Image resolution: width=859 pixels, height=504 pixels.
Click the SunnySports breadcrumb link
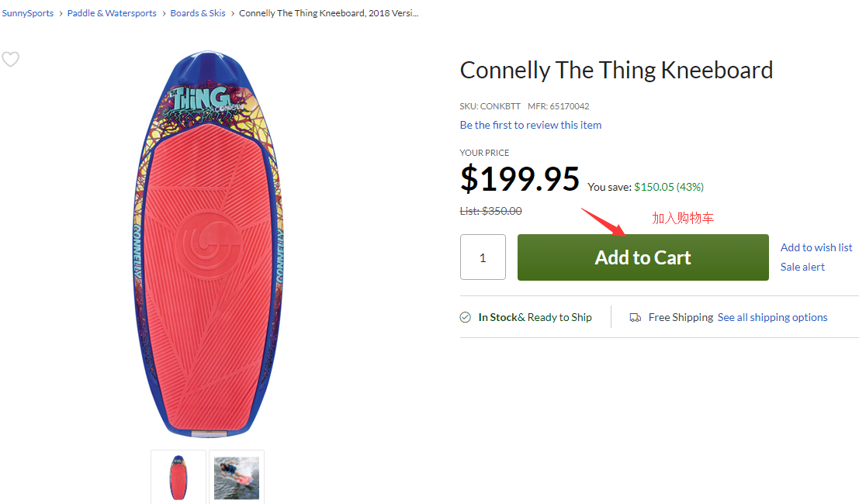click(x=28, y=13)
